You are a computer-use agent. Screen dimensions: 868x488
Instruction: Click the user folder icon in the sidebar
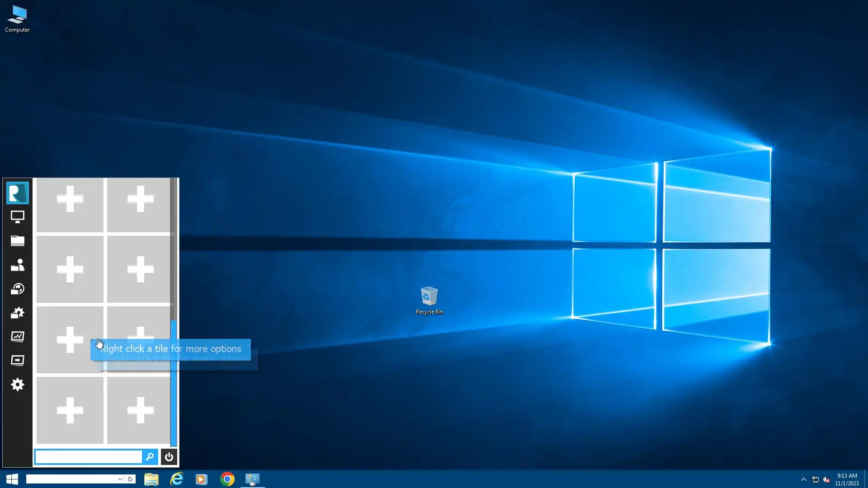[x=17, y=265]
